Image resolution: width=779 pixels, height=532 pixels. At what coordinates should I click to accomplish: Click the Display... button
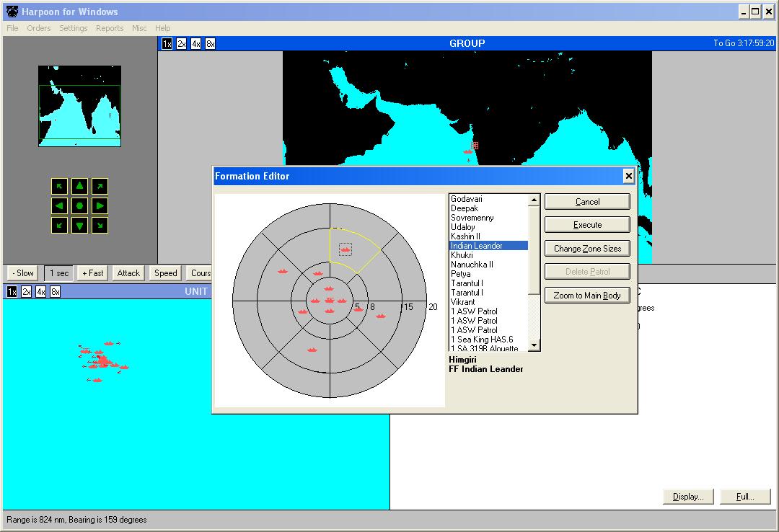point(688,497)
